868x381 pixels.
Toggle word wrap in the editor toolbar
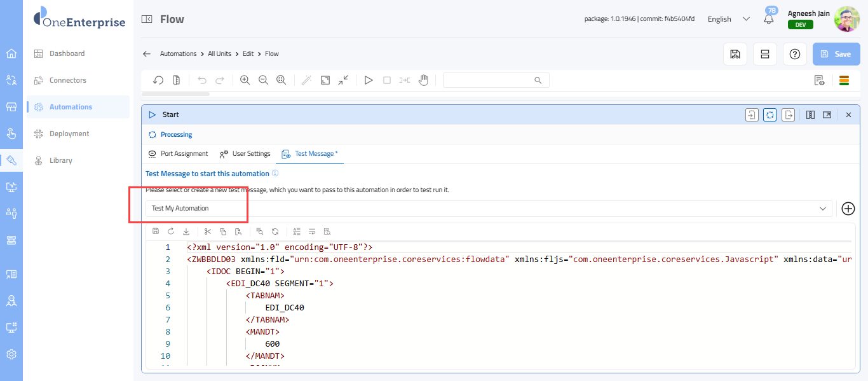click(312, 232)
